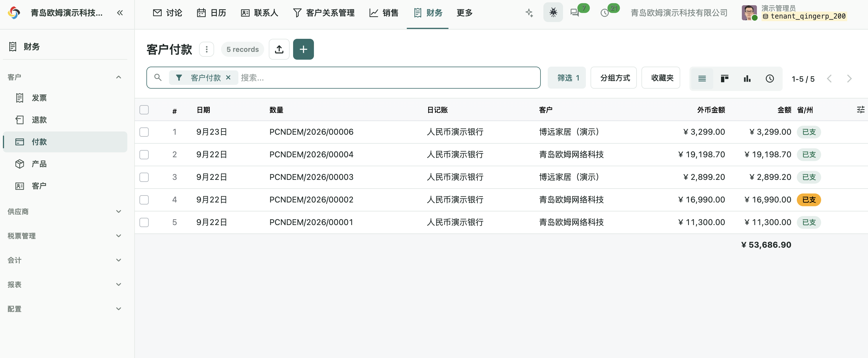The image size is (868, 358).
Task: Open the 日历 top menu
Action: [211, 13]
